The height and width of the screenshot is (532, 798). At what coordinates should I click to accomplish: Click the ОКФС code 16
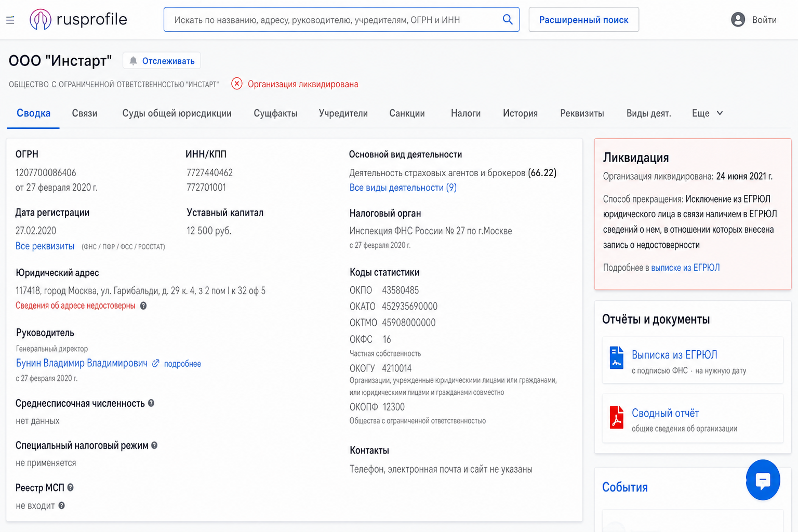click(387, 339)
